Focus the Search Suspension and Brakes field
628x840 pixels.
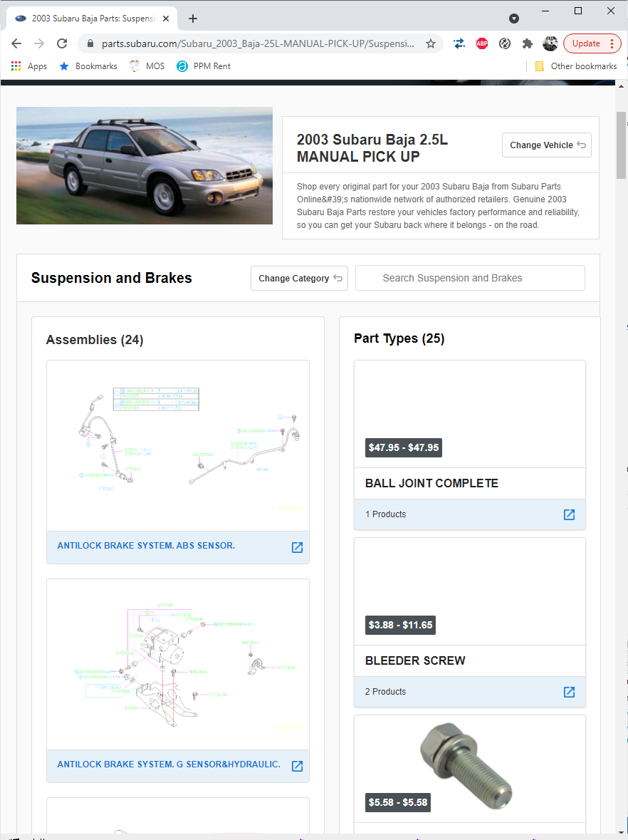470,278
